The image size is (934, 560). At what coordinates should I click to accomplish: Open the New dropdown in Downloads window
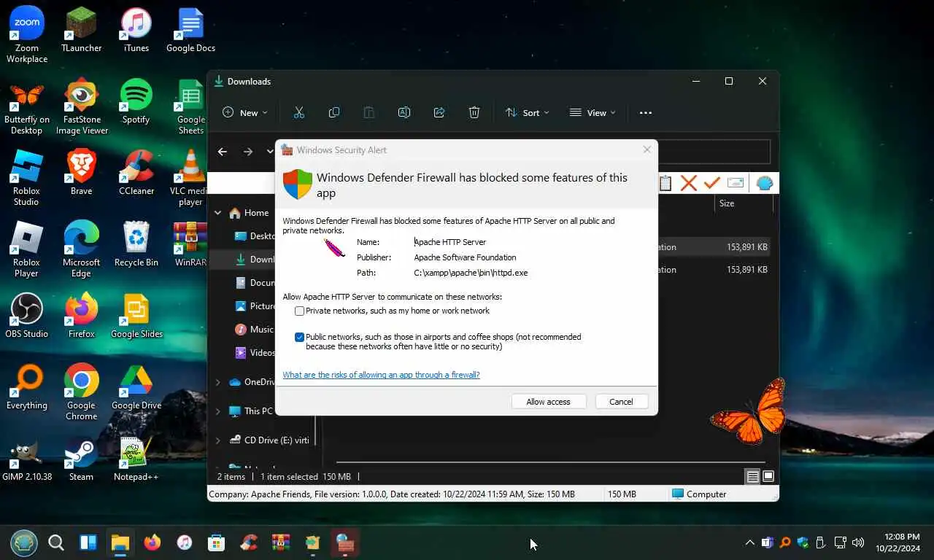pos(245,112)
